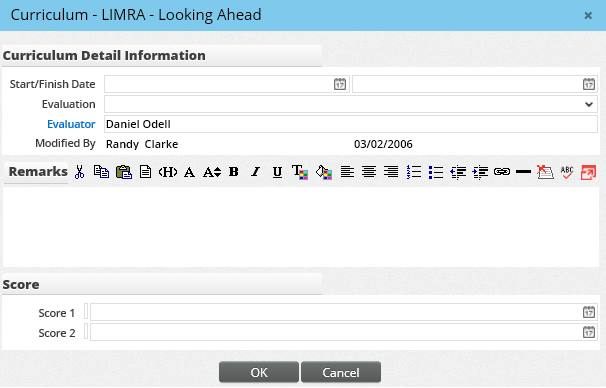Image resolution: width=606 pixels, height=388 pixels.
Task: Click inside the Remarks text area
Action: (301, 227)
